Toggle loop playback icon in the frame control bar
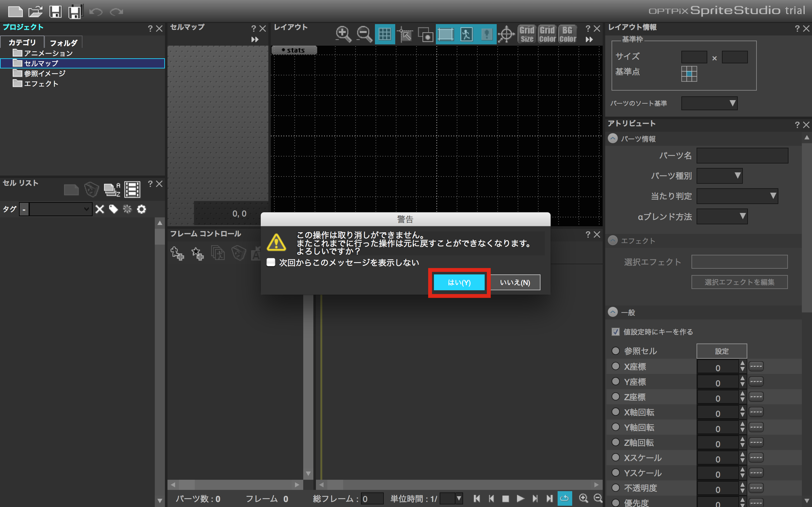The image size is (812, 507). point(564,498)
